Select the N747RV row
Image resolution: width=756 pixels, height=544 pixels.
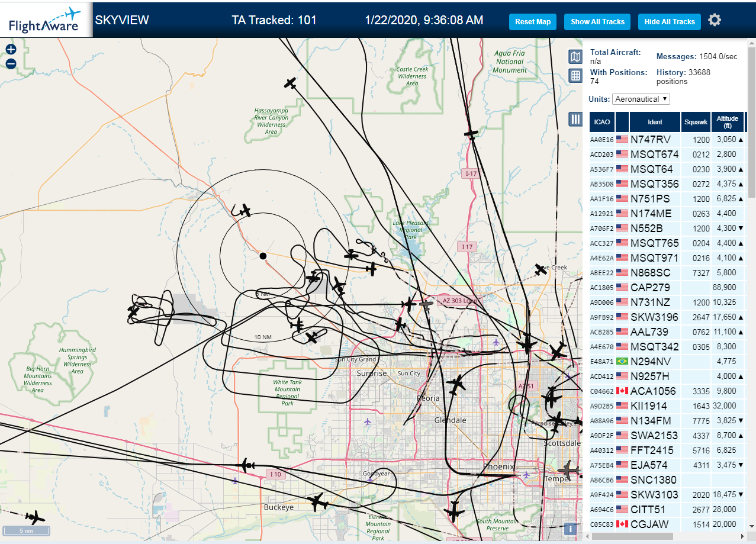[x=667, y=140]
